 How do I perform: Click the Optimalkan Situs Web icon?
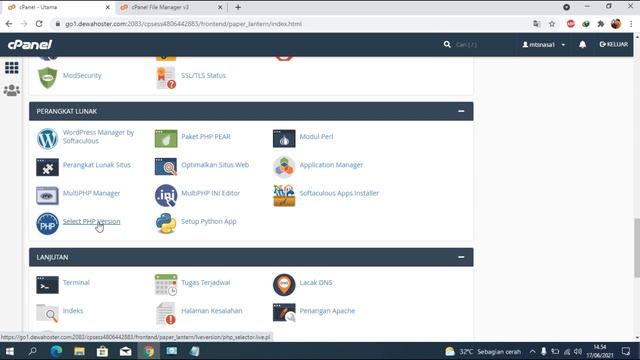pyautogui.click(x=166, y=167)
